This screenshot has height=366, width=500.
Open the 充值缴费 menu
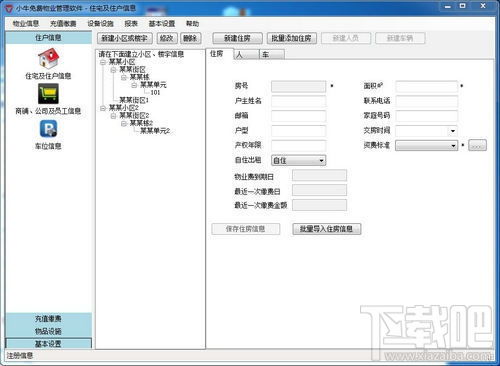63,24
